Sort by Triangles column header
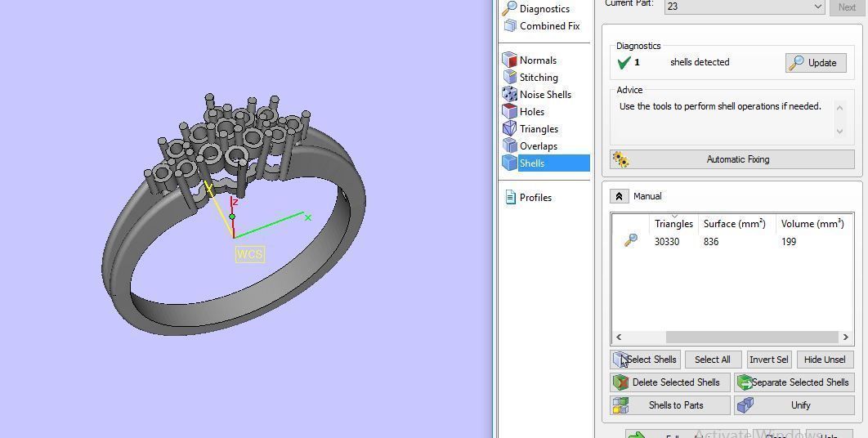 [673, 224]
